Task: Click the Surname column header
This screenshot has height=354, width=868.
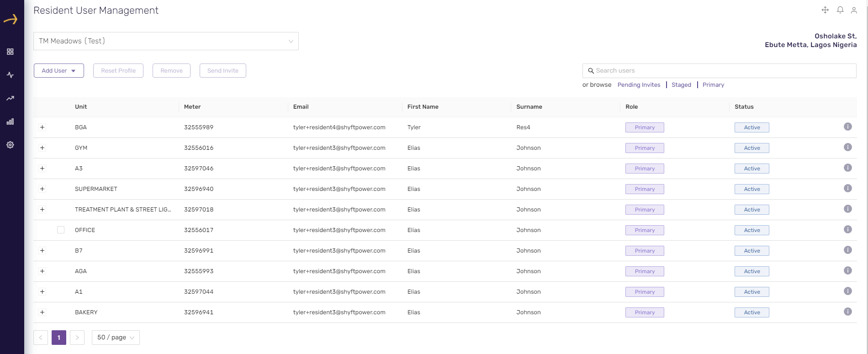Action: [529, 107]
